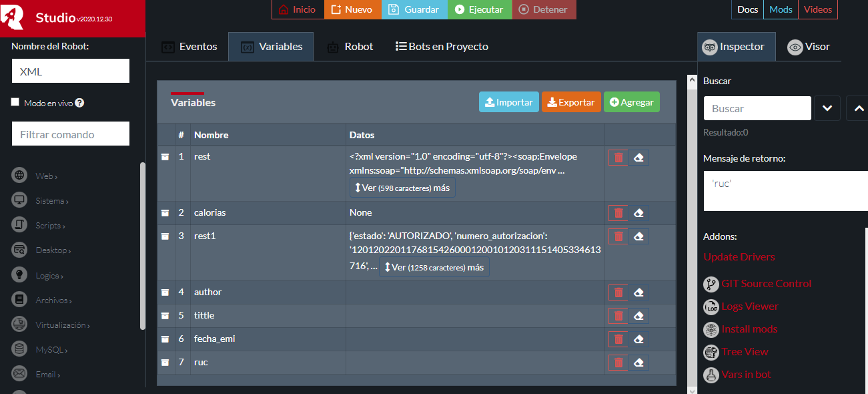Viewport: 868px width, 394px height.
Task: Open the Logs Viewer addon
Action: click(749, 307)
